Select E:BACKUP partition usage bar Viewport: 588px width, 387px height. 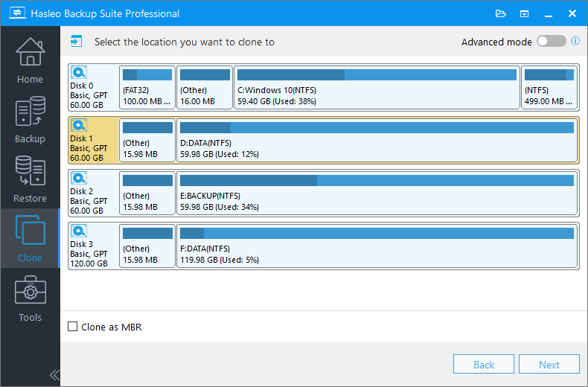[377, 181]
